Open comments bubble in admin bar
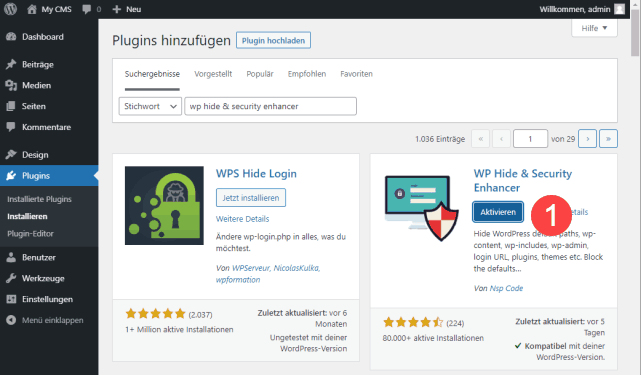The image size is (641, 375). click(86, 9)
